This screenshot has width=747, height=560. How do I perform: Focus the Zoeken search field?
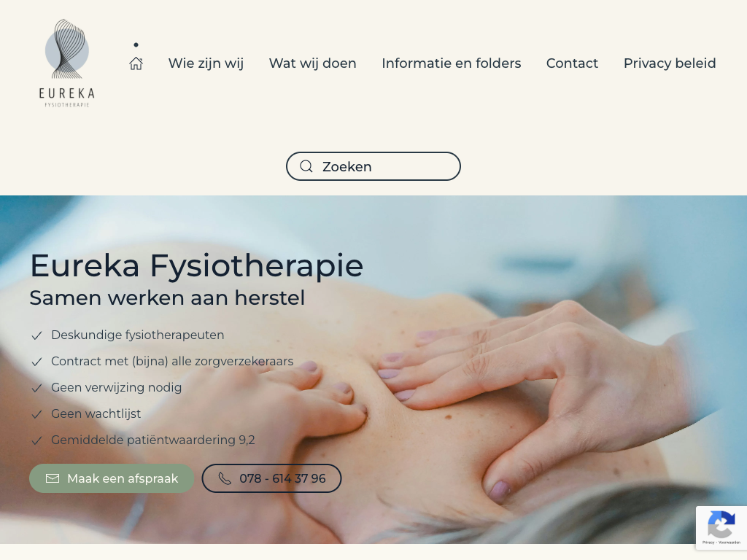point(373,166)
